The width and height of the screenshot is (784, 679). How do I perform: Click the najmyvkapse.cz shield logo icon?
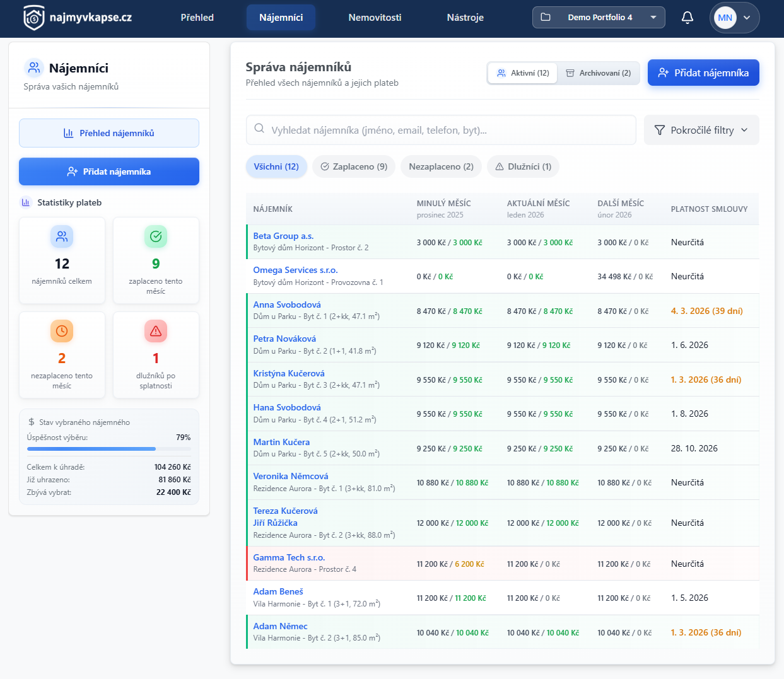click(x=34, y=18)
